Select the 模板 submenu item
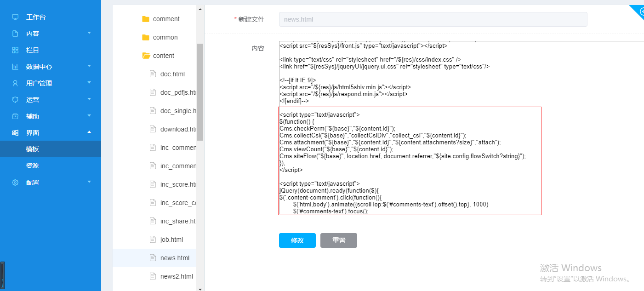Screen dimensions: 644x291 51,149
